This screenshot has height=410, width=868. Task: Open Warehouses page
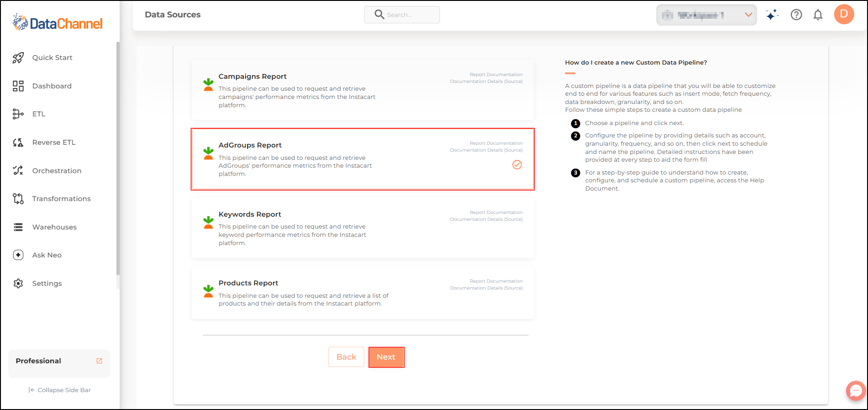coord(55,227)
